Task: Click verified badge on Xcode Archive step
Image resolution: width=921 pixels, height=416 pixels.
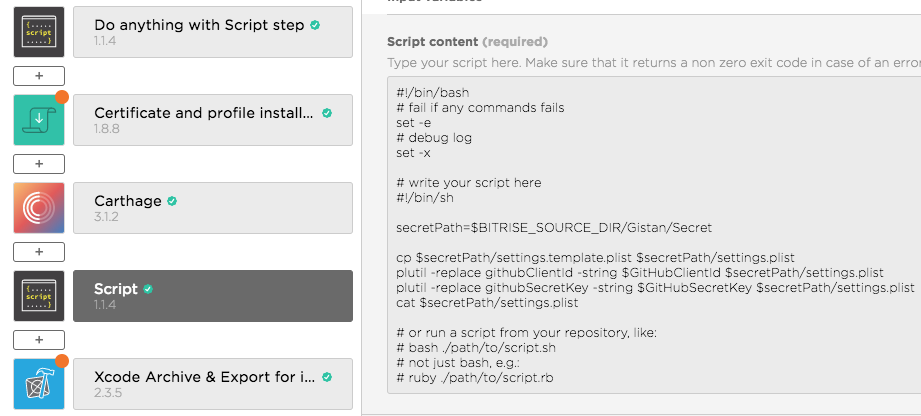Action: [x=327, y=377]
